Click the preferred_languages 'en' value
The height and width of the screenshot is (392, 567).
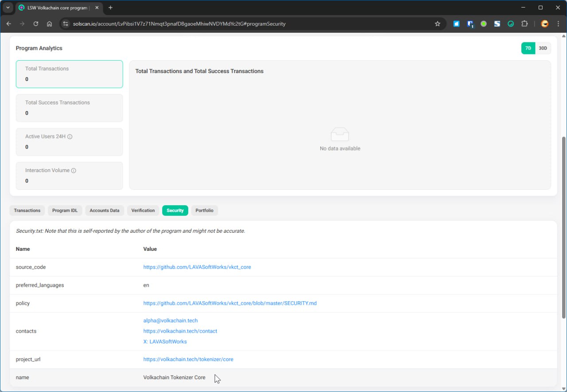(146, 285)
